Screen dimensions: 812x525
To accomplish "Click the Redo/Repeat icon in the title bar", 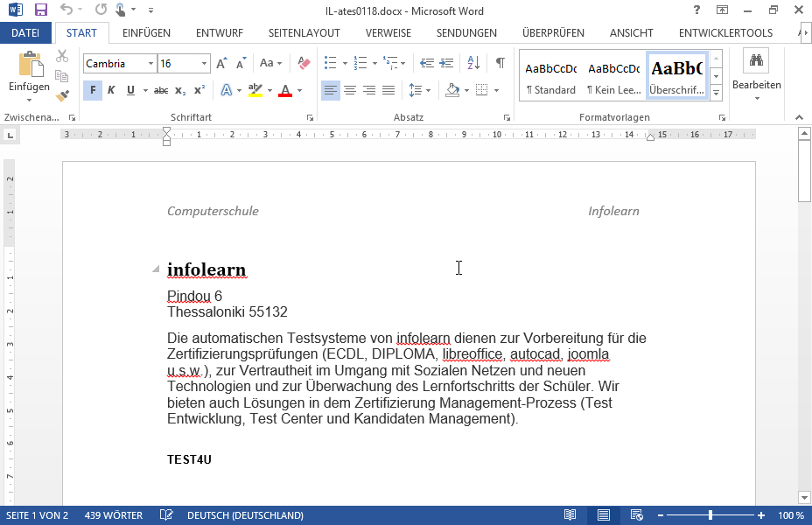I will pos(101,10).
